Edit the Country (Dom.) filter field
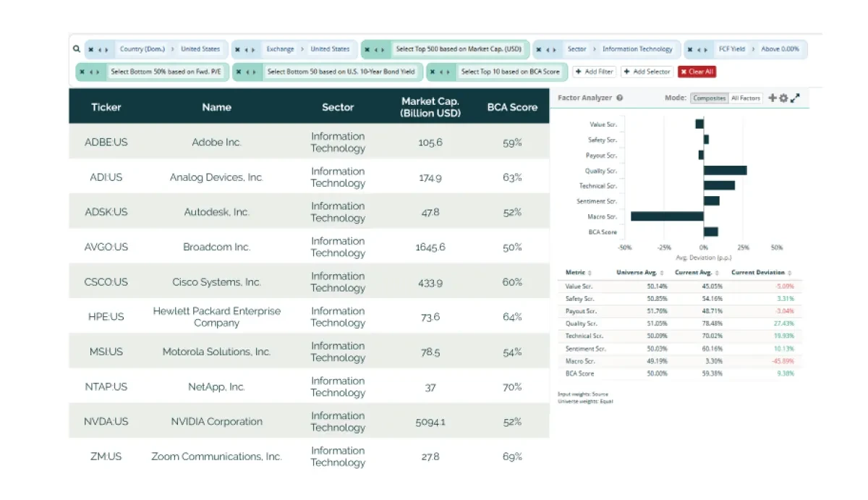Screen dimensions: 868x500 142,49
